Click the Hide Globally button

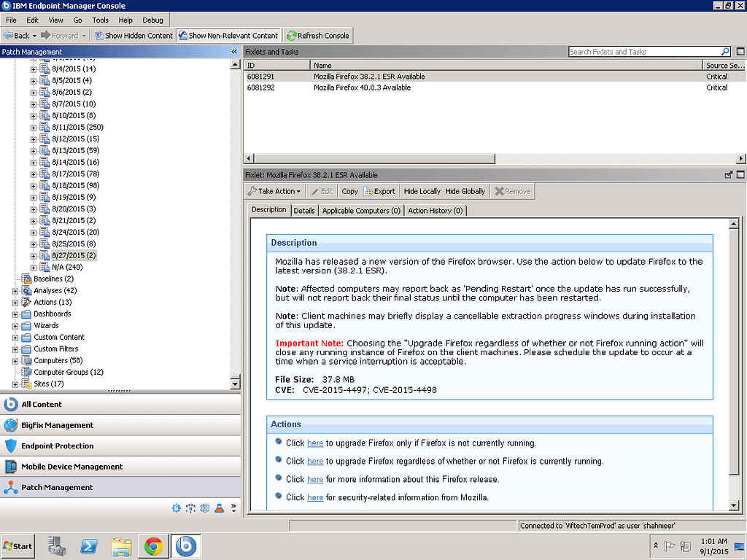[465, 192]
